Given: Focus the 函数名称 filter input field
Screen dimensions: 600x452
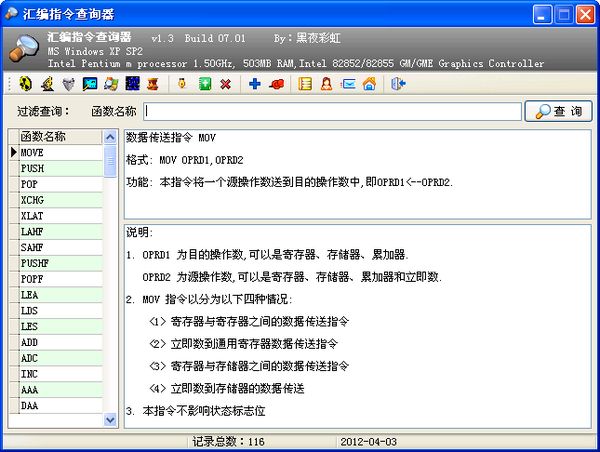Looking at the screenshot, I should point(333,111).
